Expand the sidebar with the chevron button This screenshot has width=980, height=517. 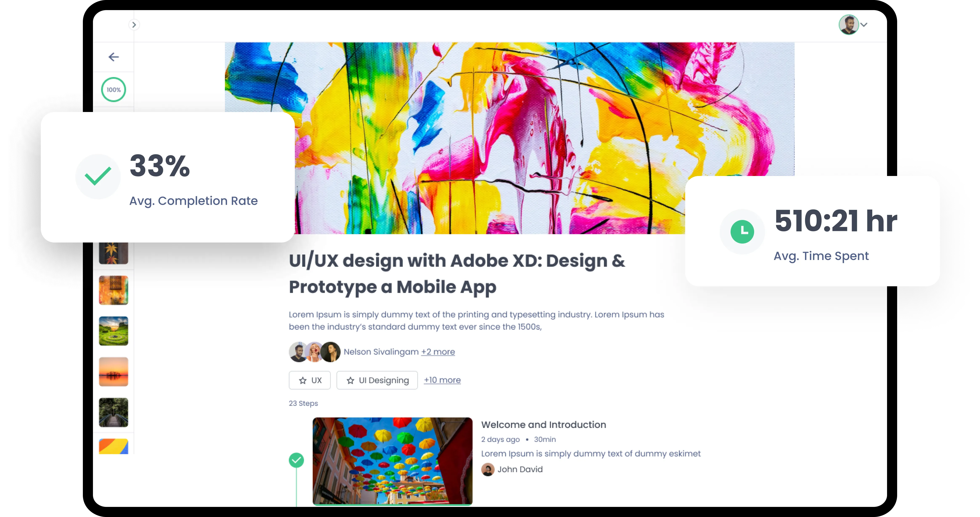click(x=134, y=25)
